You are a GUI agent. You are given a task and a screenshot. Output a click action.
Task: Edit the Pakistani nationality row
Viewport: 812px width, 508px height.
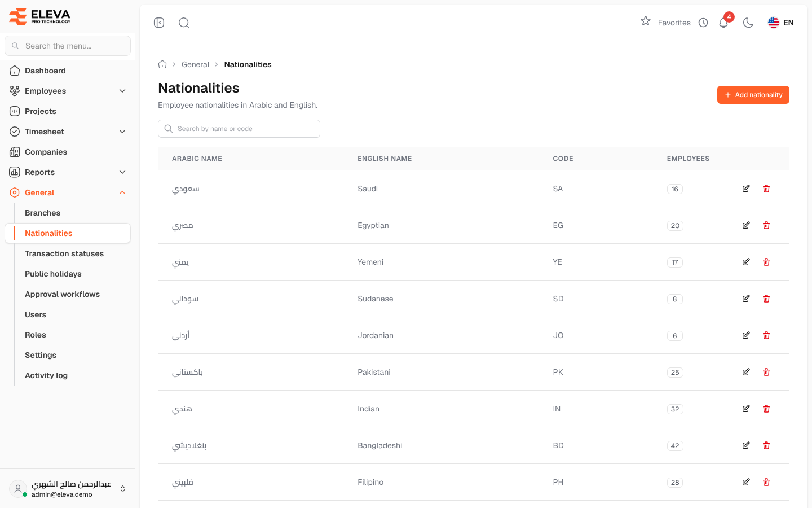[x=746, y=372]
